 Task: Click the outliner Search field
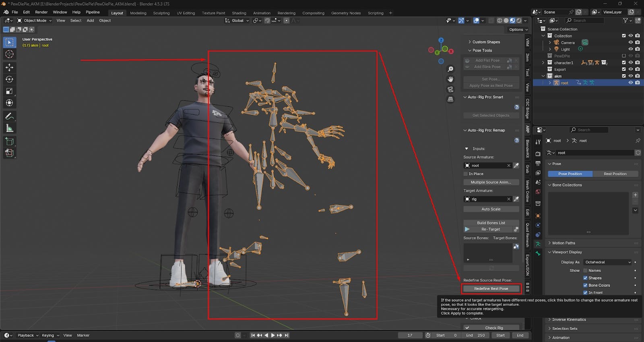tap(584, 21)
